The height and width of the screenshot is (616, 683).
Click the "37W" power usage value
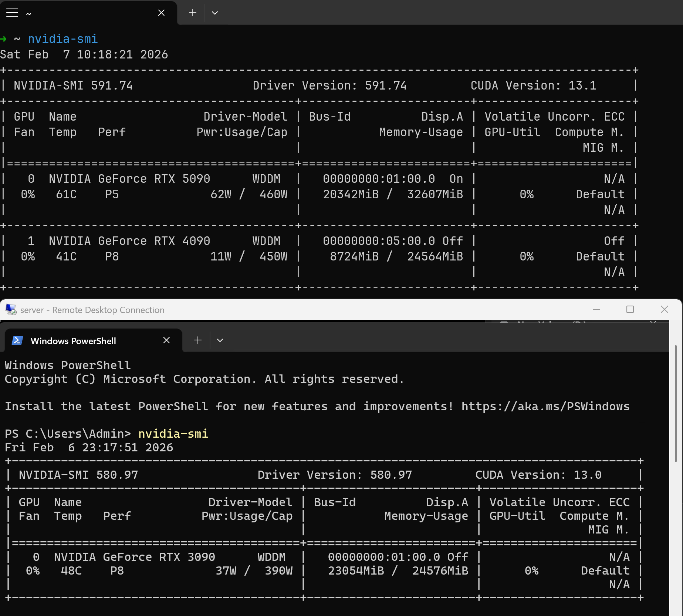(226, 571)
